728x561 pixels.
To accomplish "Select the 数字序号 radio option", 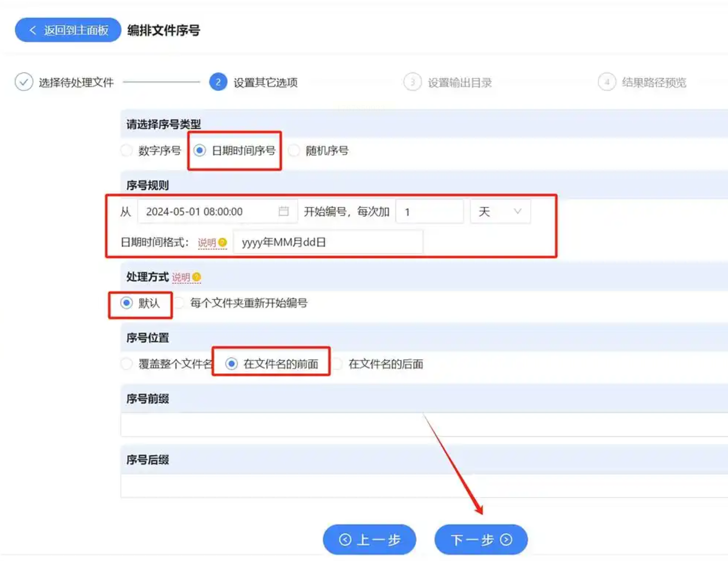I will tap(127, 150).
